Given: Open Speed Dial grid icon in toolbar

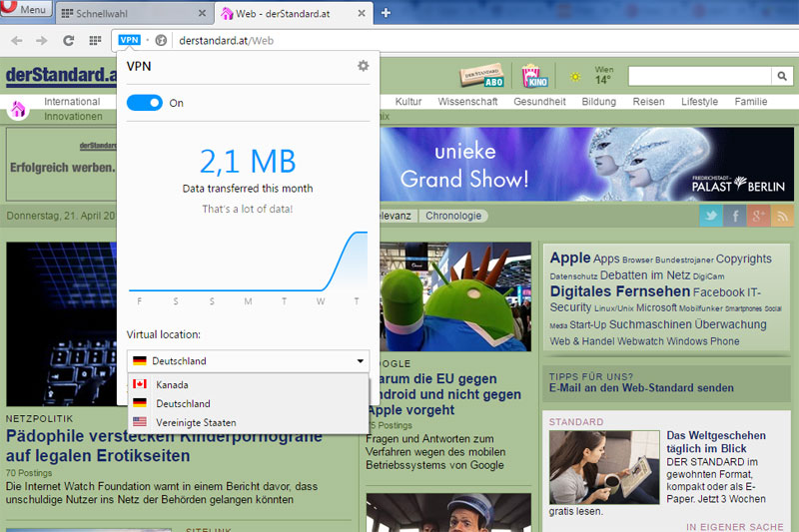Looking at the screenshot, I should pos(95,40).
